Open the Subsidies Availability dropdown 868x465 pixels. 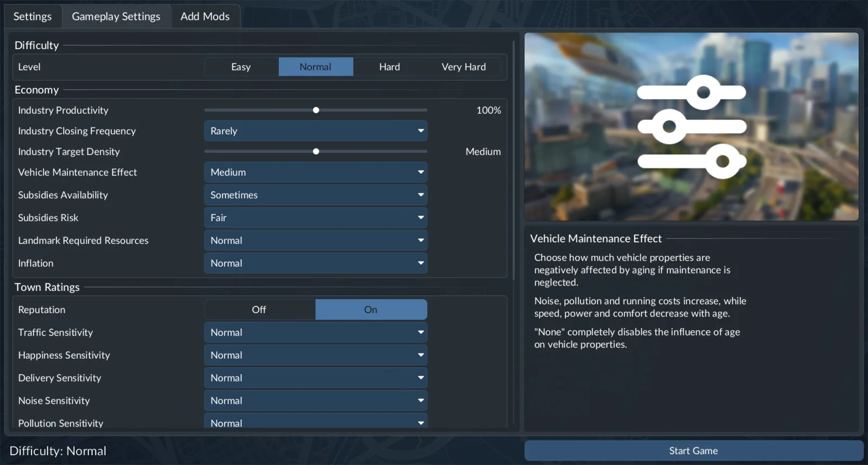point(316,195)
